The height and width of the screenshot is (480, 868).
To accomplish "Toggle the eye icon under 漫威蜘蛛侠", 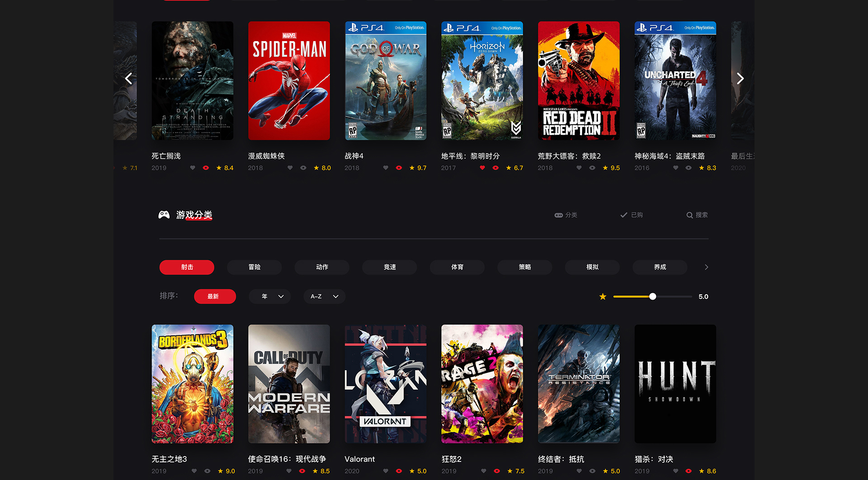I will coord(303,168).
